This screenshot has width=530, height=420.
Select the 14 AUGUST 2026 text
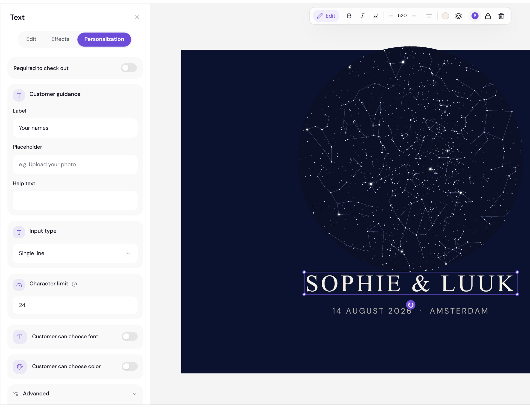pyautogui.click(x=372, y=311)
